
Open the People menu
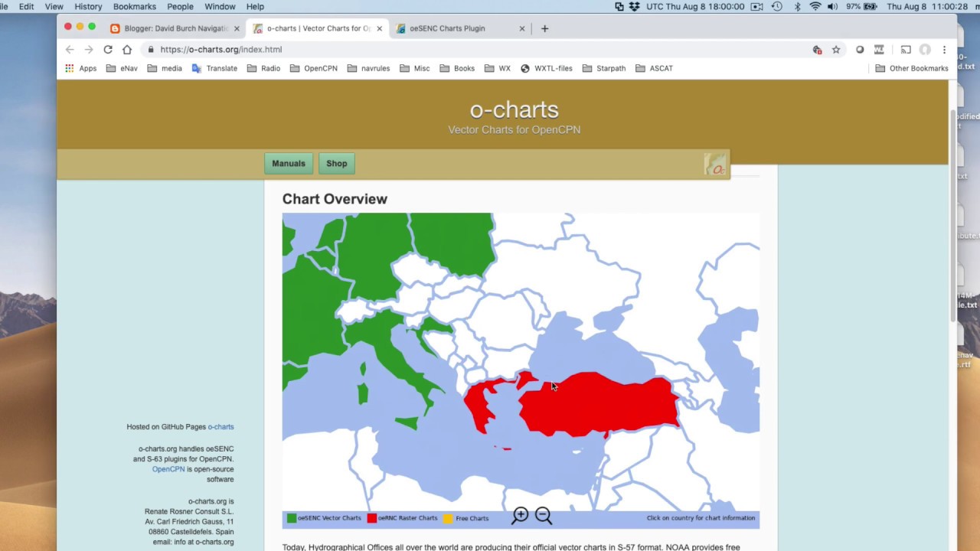(x=180, y=6)
